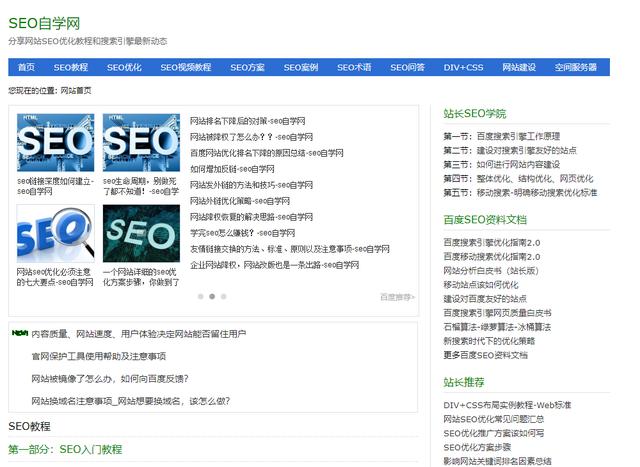Open article 百度网站优化排名下降的原因总结
Image resolution: width=640 pixels, height=467 pixels.
[267, 153]
